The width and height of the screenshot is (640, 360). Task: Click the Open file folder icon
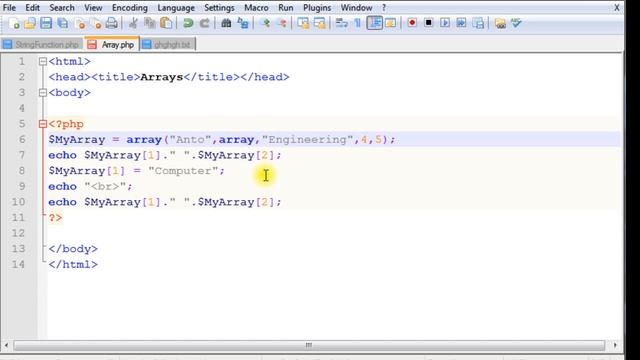pos(30,23)
